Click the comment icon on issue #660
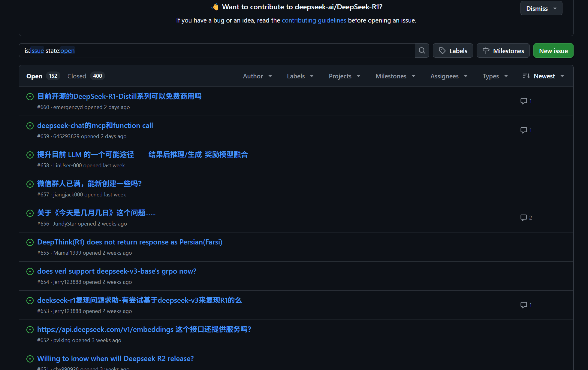Screen dimensions: 588x370 pyautogui.click(x=524, y=101)
